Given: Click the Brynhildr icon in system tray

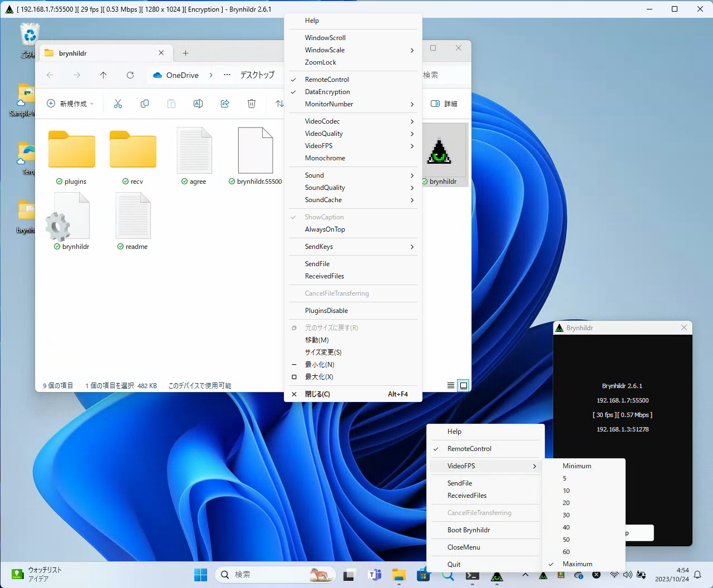Looking at the screenshot, I should pos(543,575).
